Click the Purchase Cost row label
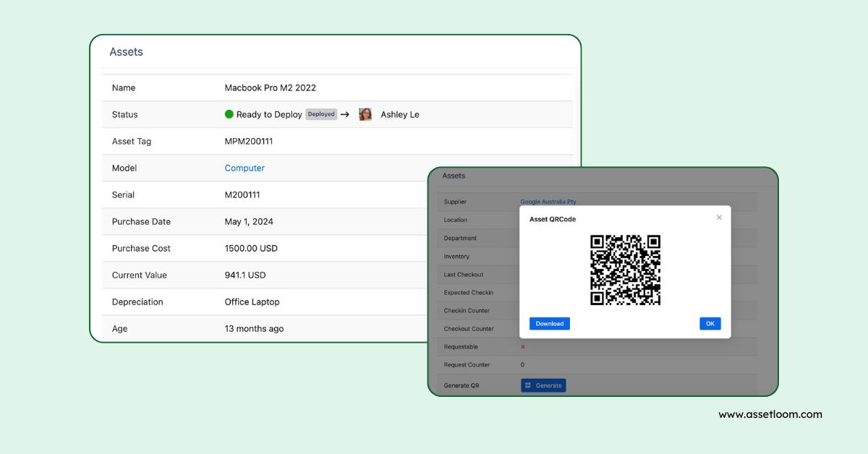The width and height of the screenshot is (868, 454). click(141, 248)
